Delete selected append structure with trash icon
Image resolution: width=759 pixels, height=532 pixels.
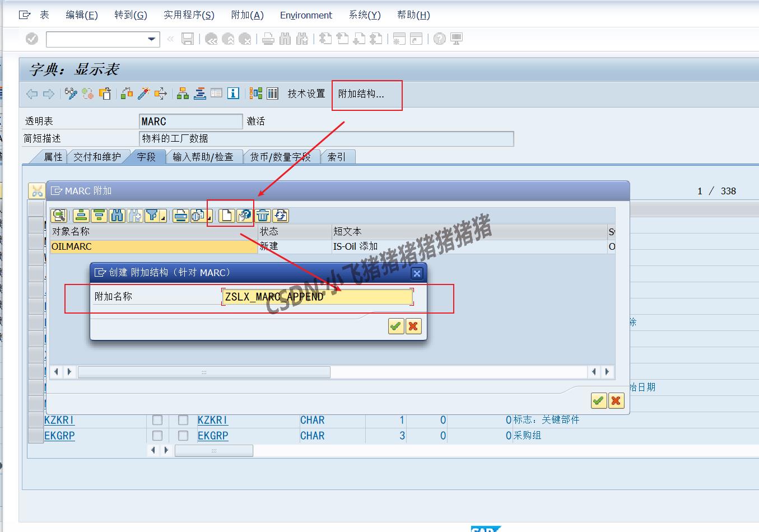pyautogui.click(x=262, y=216)
